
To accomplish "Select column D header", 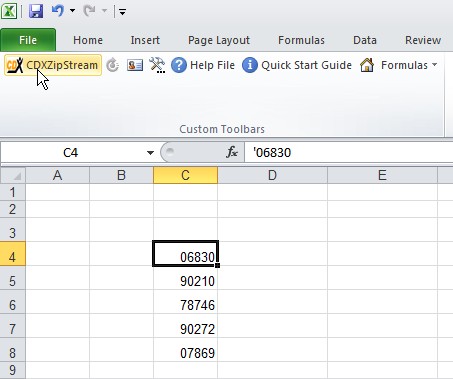I will 272,175.
